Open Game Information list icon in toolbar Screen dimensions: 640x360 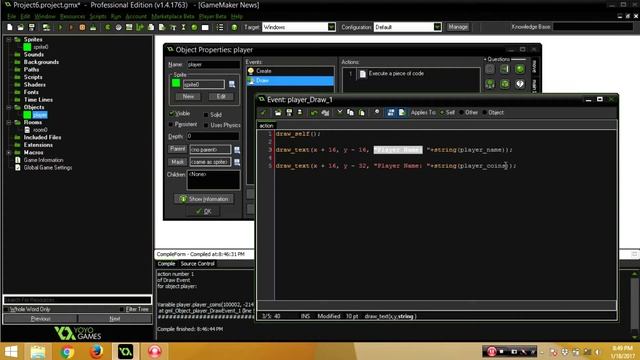point(220,27)
